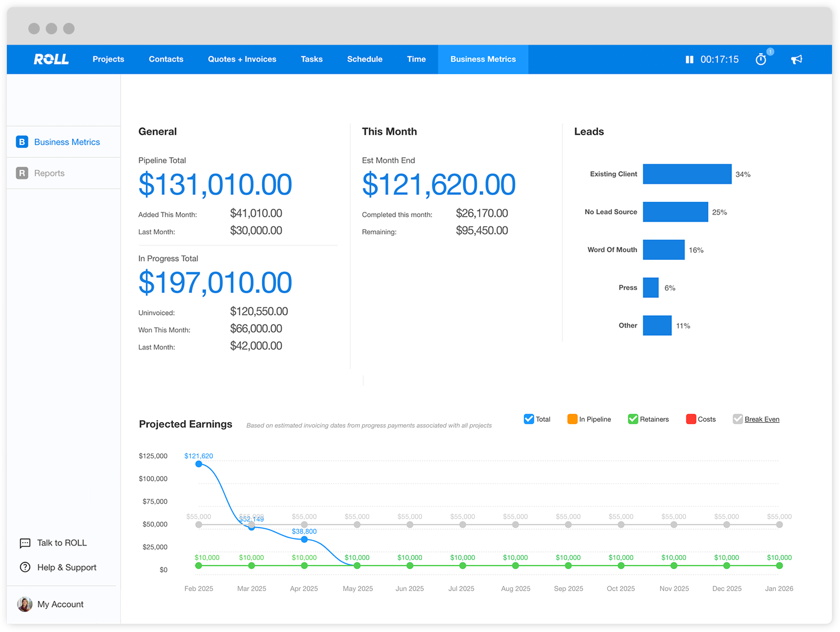Open the Projects tab

coord(108,59)
